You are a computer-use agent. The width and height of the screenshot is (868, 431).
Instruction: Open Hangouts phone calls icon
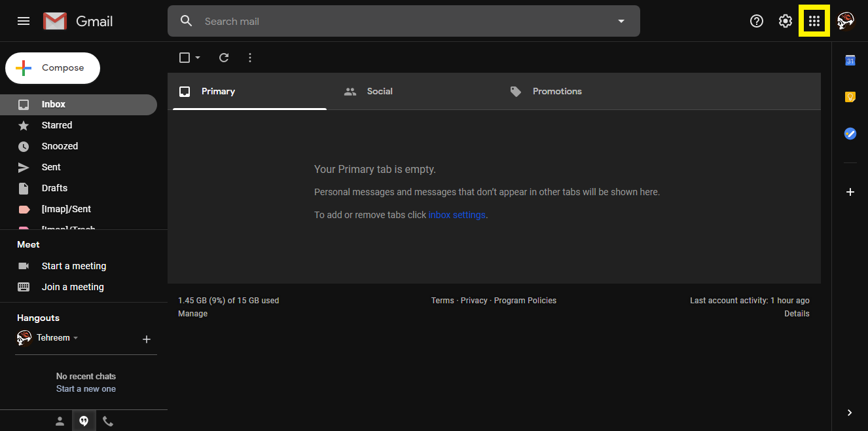point(108,421)
